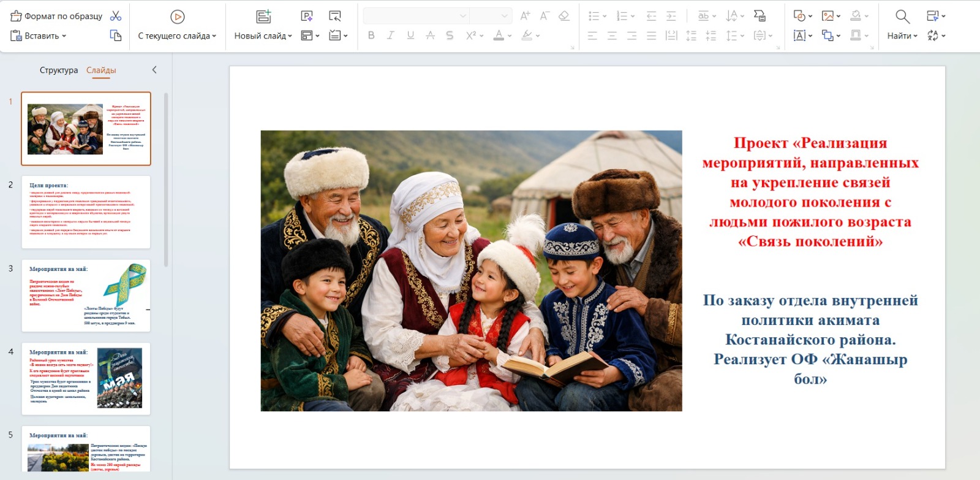Collapse the slide panel with chevron
The image size is (980, 480).
[154, 70]
